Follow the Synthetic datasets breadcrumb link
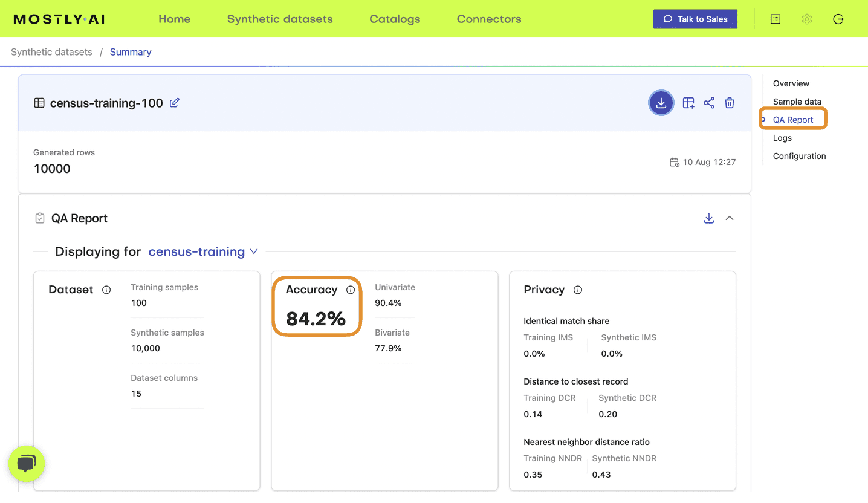The image size is (868, 503). click(51, 52)
